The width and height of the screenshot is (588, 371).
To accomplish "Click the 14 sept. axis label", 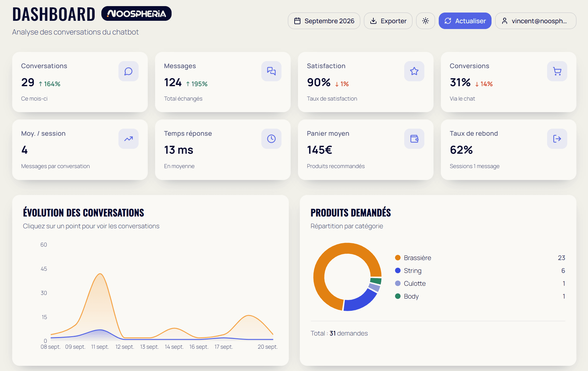I will pyautogui.click(x=174, y=347).
